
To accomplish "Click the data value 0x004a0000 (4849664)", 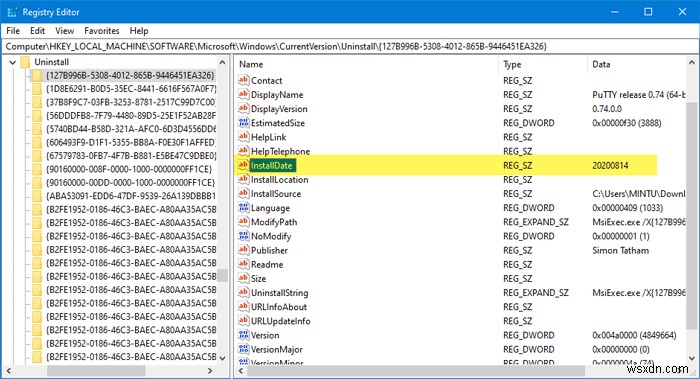I will (x=634, y=335).
